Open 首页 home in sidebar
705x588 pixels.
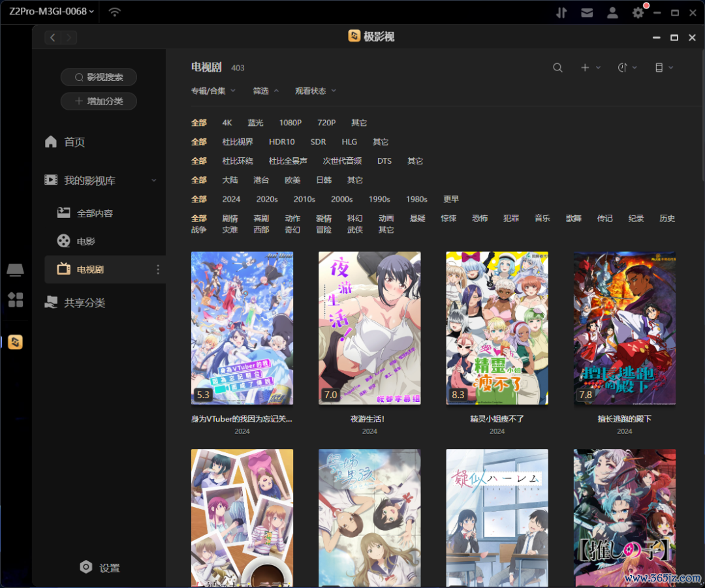(65, 142)
